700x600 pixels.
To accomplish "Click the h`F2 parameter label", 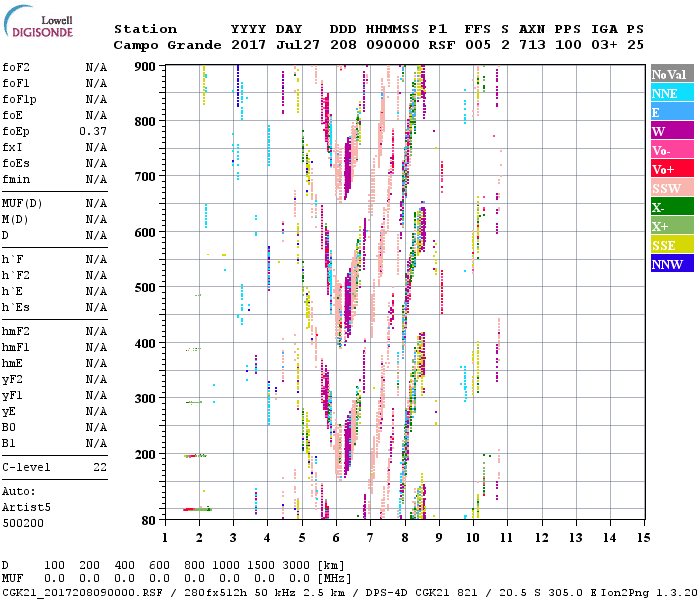I will click(16, 275).
